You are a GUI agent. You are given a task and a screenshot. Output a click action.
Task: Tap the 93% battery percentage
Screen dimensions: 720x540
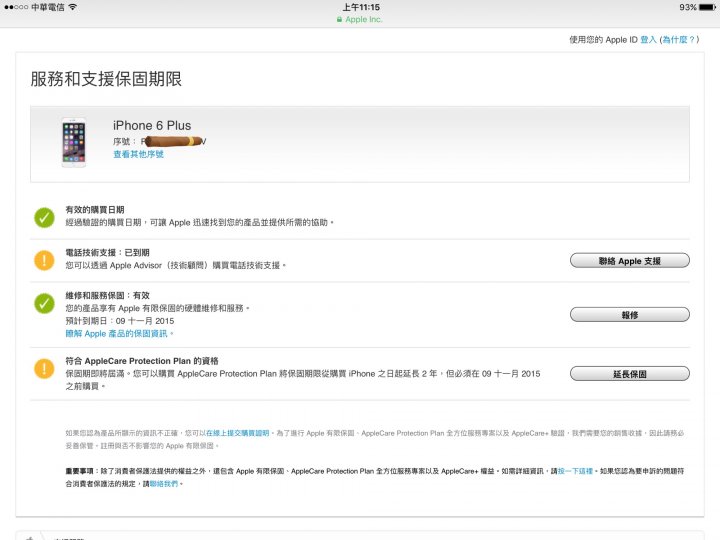688,7
